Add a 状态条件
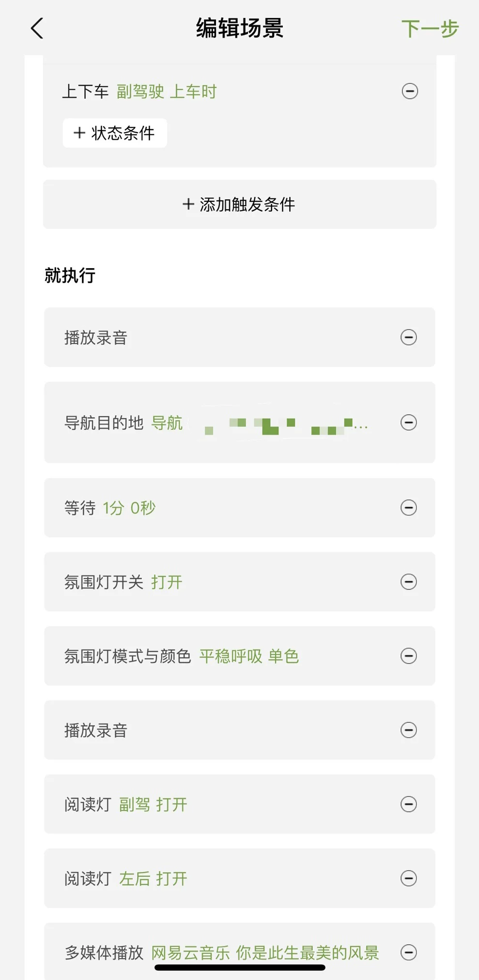This screenshot has width=479, height=980. pos(115,133)
